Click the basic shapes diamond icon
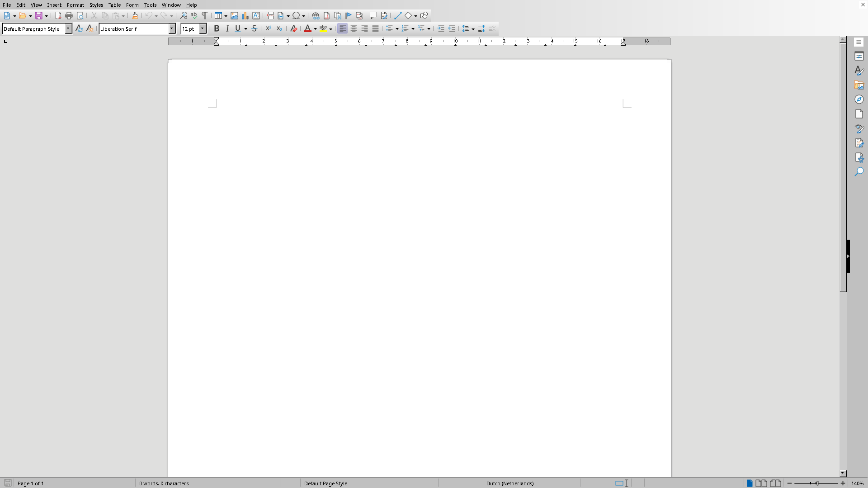The width and height of the screenshot is (868, 488). (x=408, y=16)
